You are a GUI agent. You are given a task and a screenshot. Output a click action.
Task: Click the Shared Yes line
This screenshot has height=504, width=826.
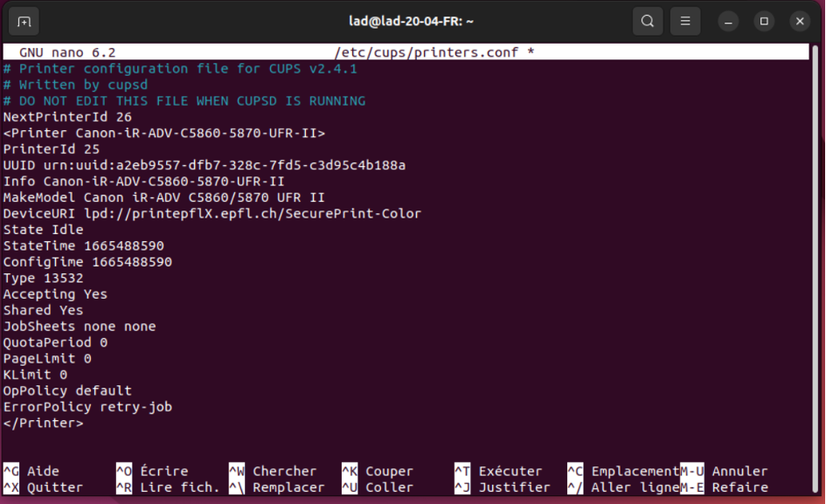click(x=43, y=310)
